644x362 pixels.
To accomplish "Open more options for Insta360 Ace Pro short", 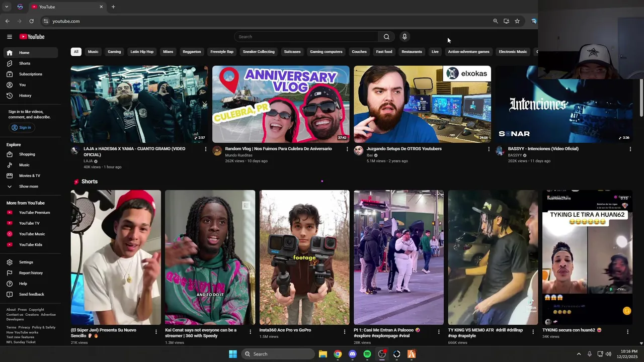I will 345,332.
